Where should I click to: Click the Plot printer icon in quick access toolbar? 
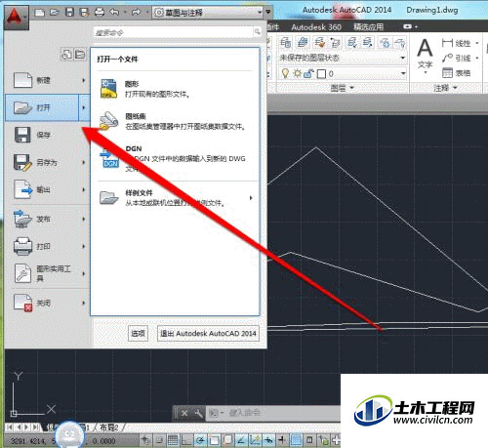pos(100,13)
